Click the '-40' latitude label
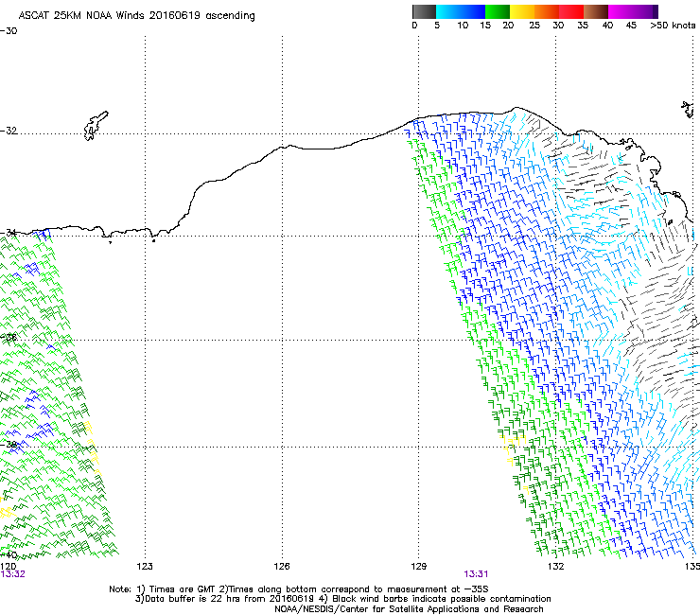The width and height of the screenshot is (700, 615). pyautogui.click(x=9, y=554)
